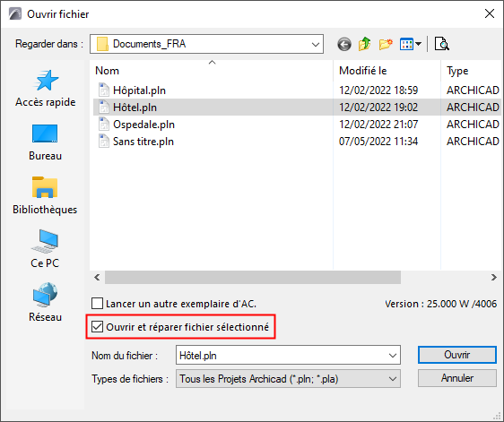Click the back navigation arrow icon
Screen dimensions: 504x422
click(x=344, y=44)
